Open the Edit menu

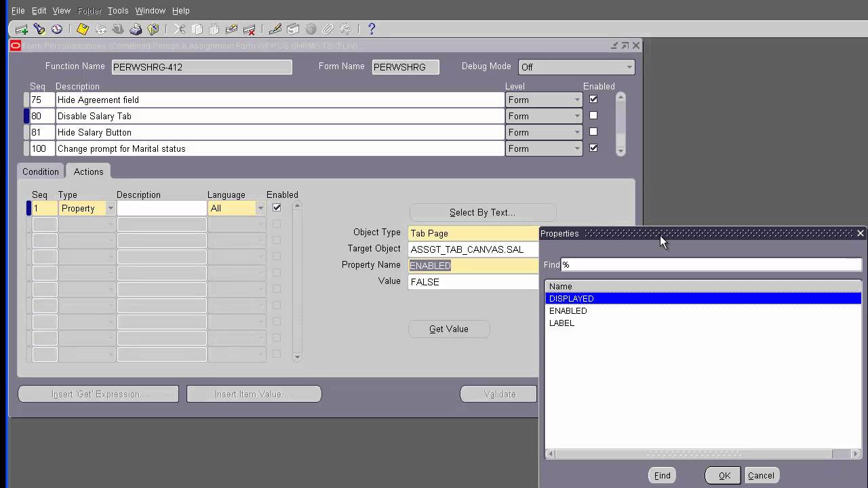39,11
